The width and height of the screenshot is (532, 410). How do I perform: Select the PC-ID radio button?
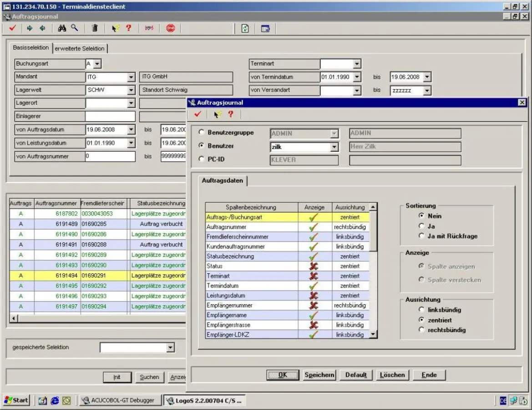[202, 159]
